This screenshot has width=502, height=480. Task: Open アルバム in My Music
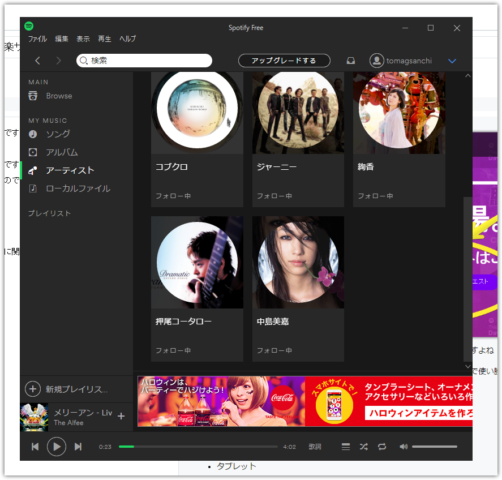point(62,152)
